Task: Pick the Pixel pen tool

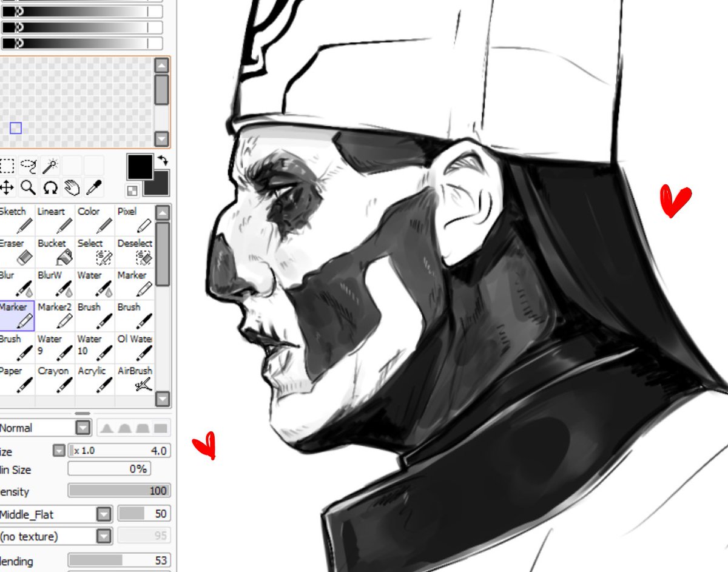Action: coord(135,221)
